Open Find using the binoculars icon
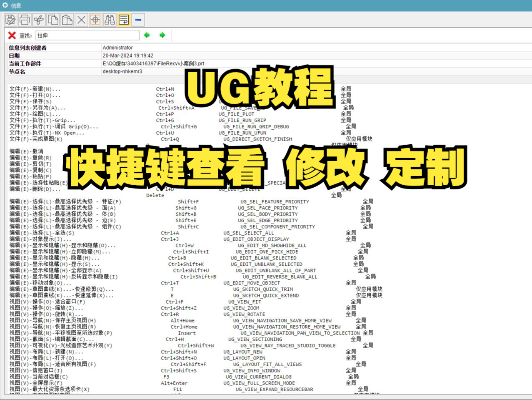Image resolution: width=532 pixels, height=400 pixels. click(x=109, y=19)
